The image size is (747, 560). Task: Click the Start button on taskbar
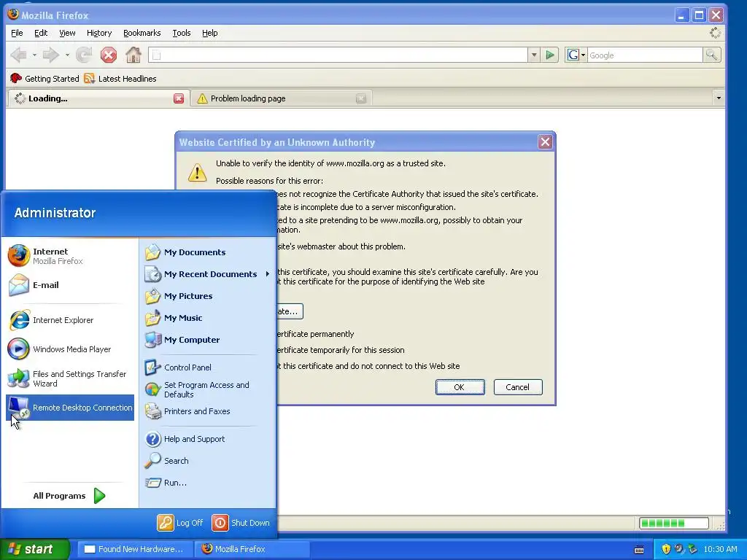point(34,549)
